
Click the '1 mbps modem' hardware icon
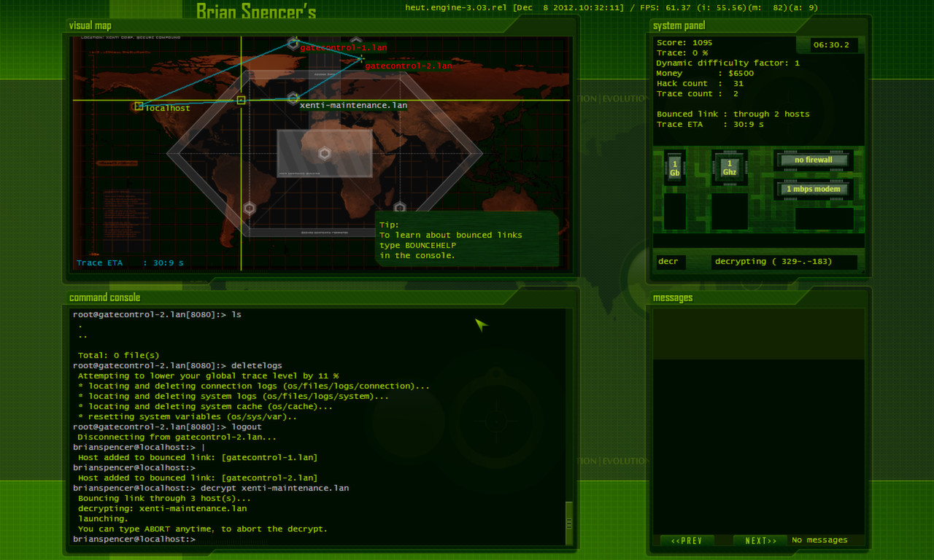tap(814, 189)
